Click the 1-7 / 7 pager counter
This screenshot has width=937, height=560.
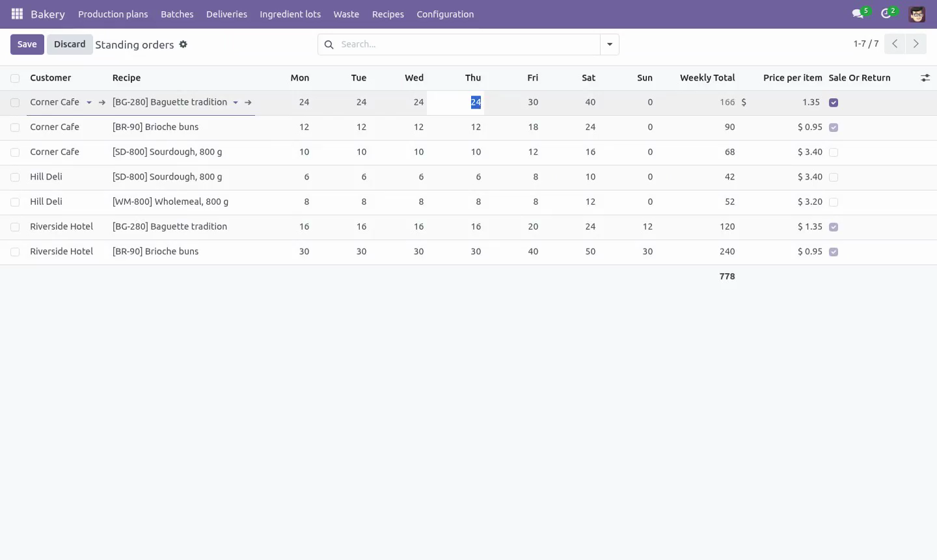[x=866, y=44]
